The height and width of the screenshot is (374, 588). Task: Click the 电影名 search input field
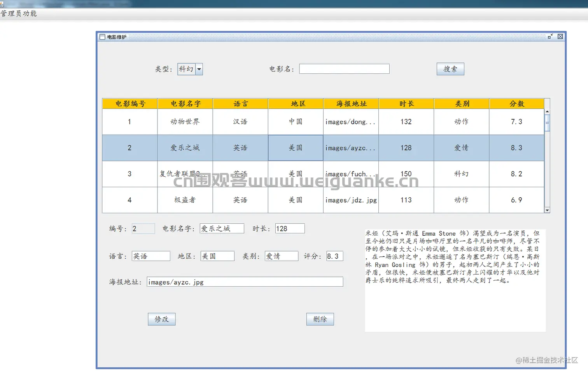tap(344, 69)
